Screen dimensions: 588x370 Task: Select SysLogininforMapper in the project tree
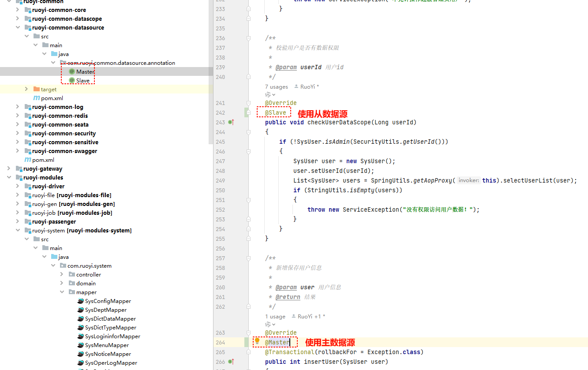click(112, 336)
